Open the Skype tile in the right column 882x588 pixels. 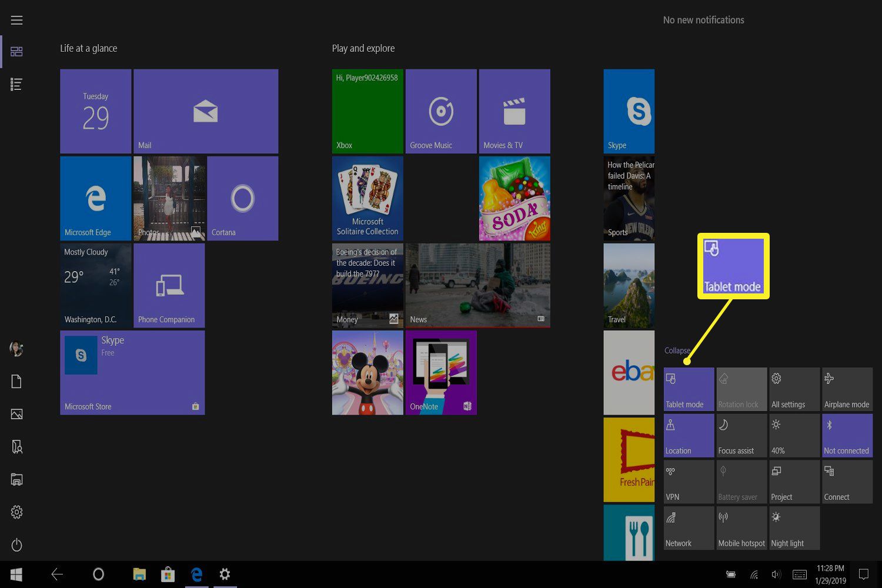point(629,111)
